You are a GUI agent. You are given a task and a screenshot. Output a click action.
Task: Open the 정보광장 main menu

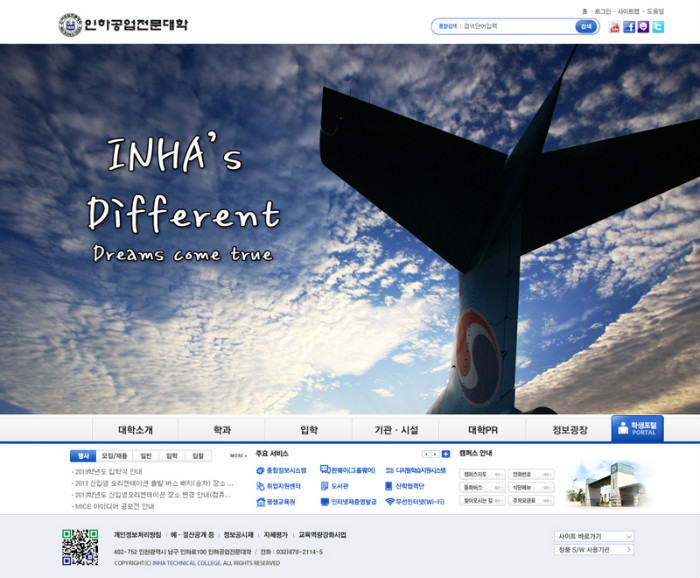[570, 430]
